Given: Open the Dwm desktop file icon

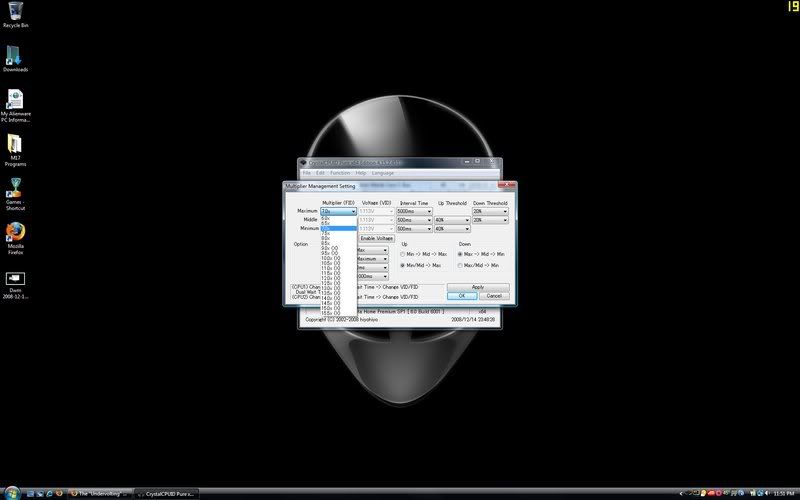Looking at the screenshot, I should coord(15,285).
